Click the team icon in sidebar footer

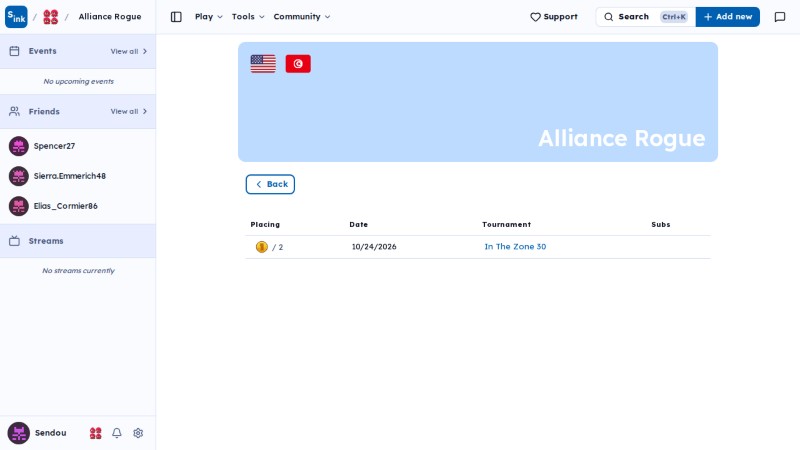pos(95,433)
